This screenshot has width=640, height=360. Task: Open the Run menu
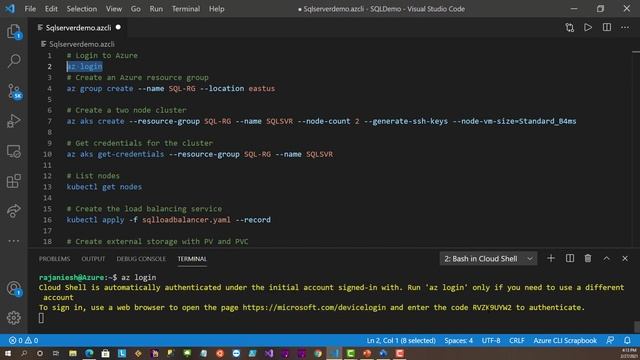click(x=156, y=9)
